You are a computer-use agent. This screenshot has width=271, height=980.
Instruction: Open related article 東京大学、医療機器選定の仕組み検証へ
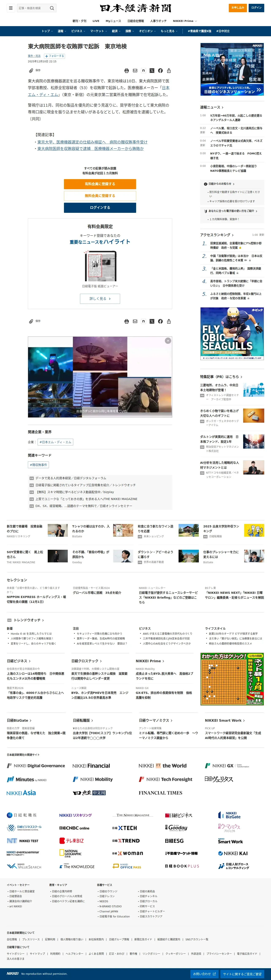click(x=92, y=142)
